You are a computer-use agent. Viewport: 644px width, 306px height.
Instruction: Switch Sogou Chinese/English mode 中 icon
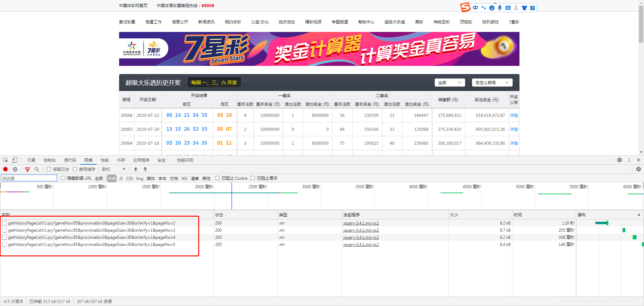pos(475,8)
